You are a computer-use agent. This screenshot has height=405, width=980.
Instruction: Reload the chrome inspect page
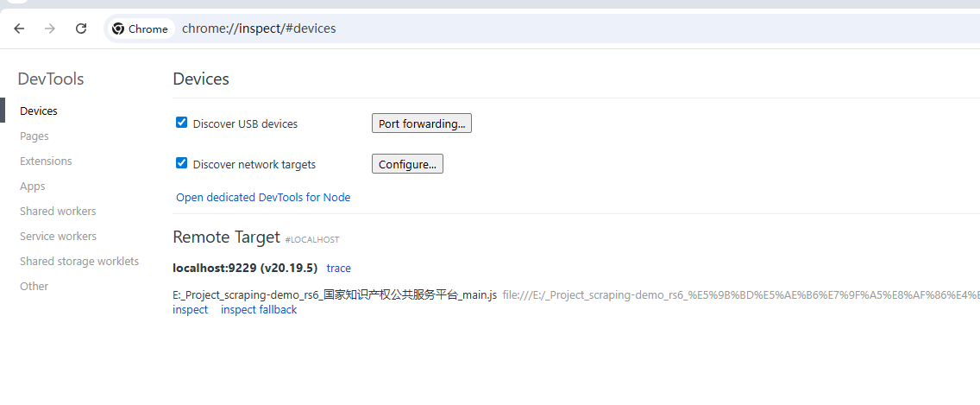tap(81, 28)
